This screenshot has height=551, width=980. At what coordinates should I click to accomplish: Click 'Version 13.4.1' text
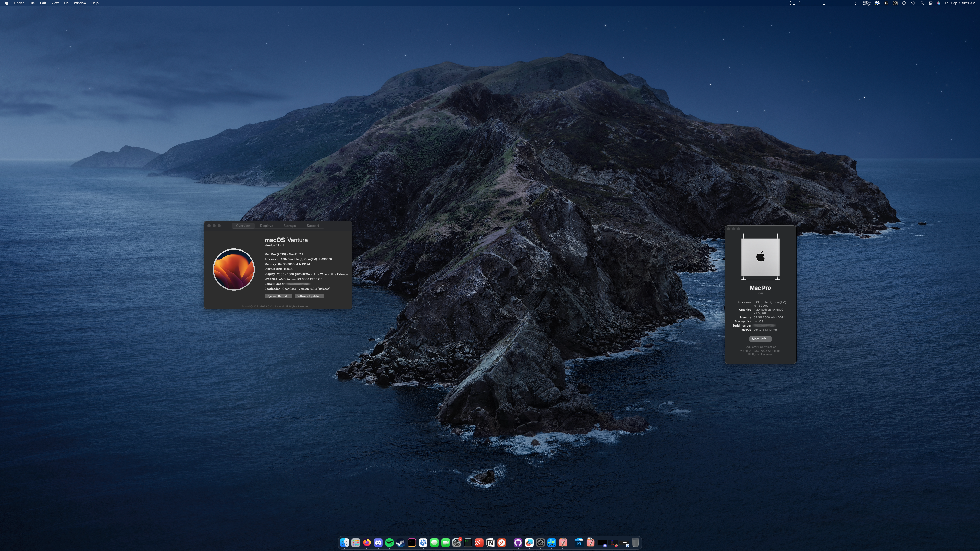point(274,246)
